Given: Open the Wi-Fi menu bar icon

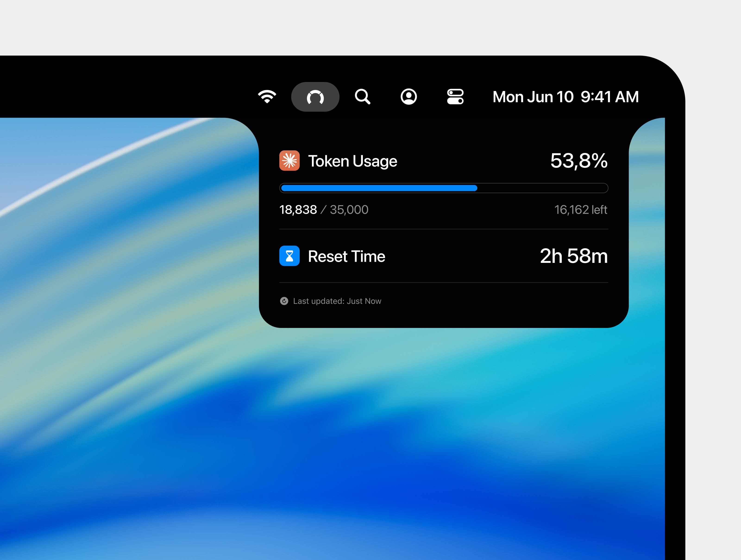Looking at the screenshot, I should point(267,97).
